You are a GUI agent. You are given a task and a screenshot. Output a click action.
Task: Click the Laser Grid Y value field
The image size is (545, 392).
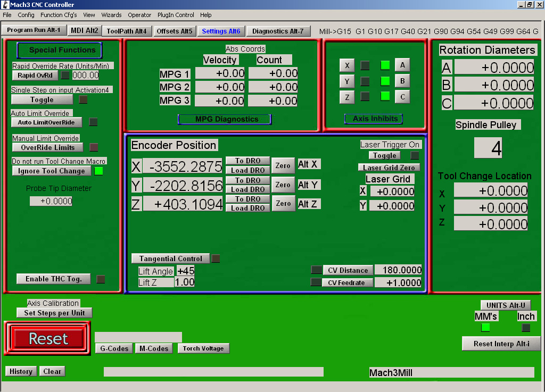tap(392, 206)
